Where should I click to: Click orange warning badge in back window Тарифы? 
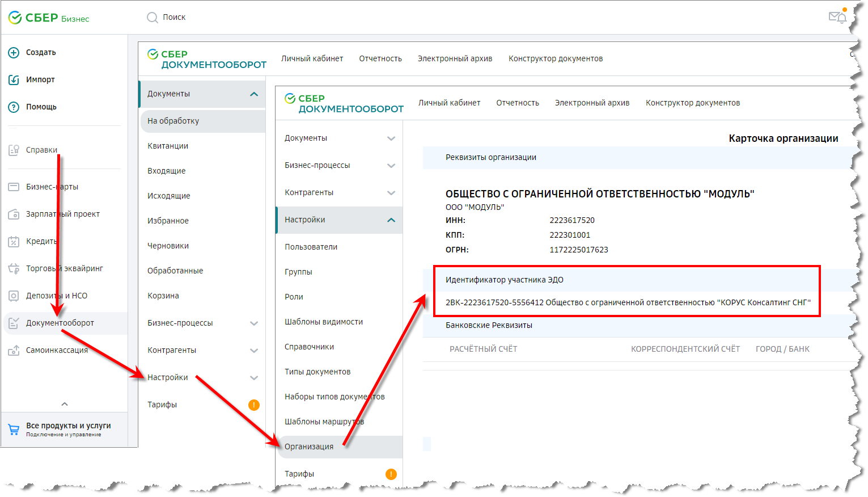(x=254, y=405)
